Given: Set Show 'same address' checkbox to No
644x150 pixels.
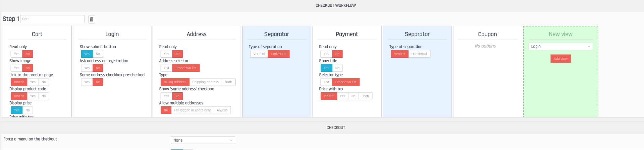Looking at the screenshot, I should click(177, 96).
